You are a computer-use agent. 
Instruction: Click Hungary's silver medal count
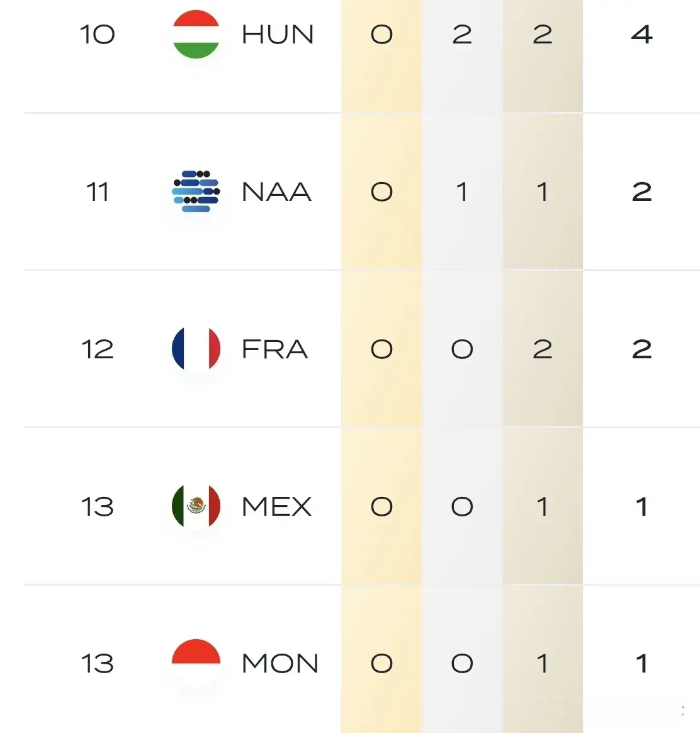click(x=462, y=35)
